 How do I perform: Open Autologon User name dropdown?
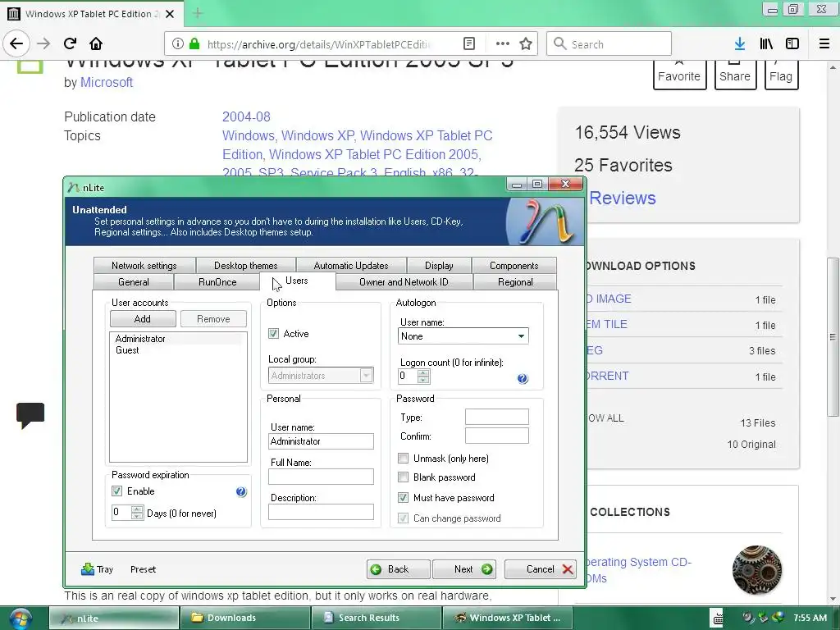[463, 336]
